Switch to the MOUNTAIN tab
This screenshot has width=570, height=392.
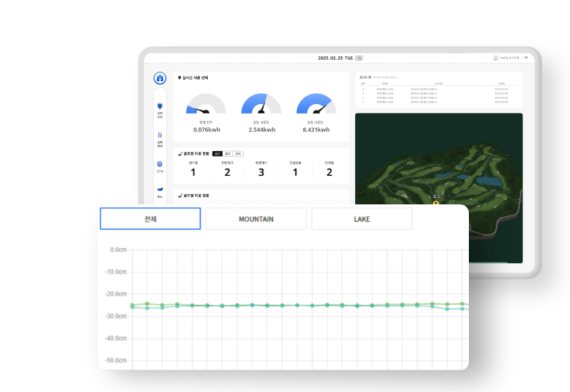(256, 219)
